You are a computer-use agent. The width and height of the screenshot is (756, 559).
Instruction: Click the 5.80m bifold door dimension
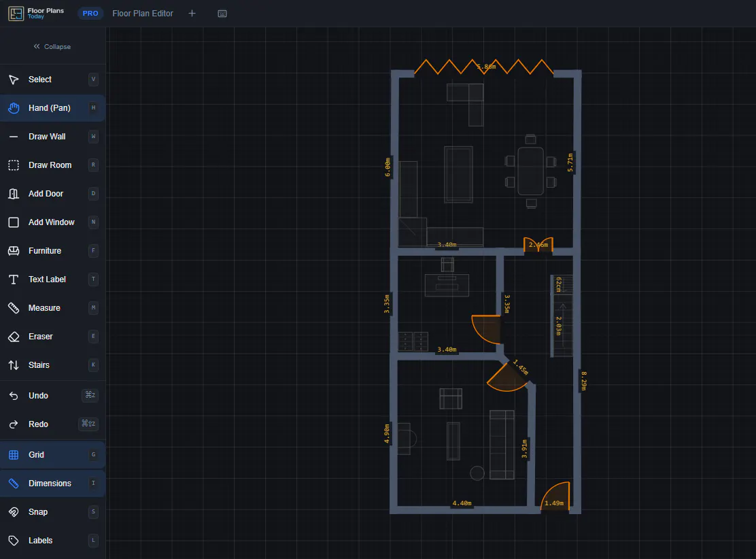(x=487, y=67)
